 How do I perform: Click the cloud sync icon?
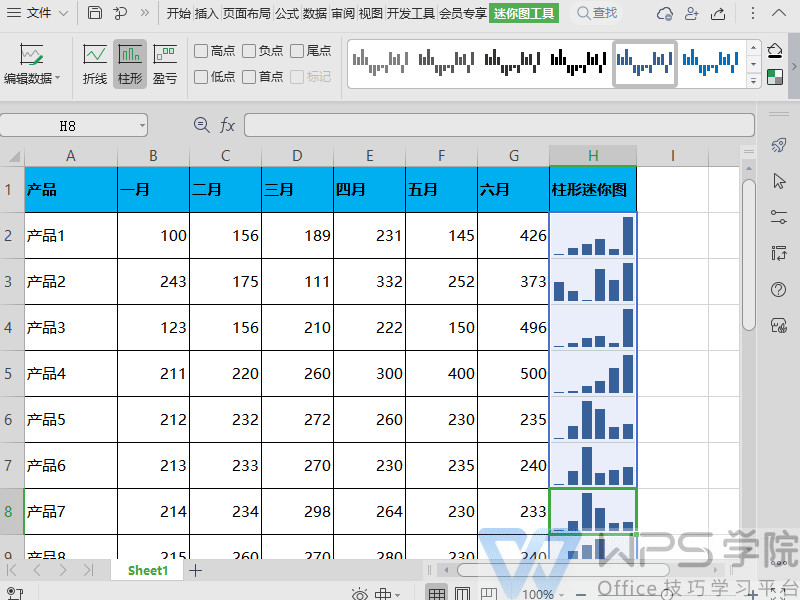tap(665, 13)
